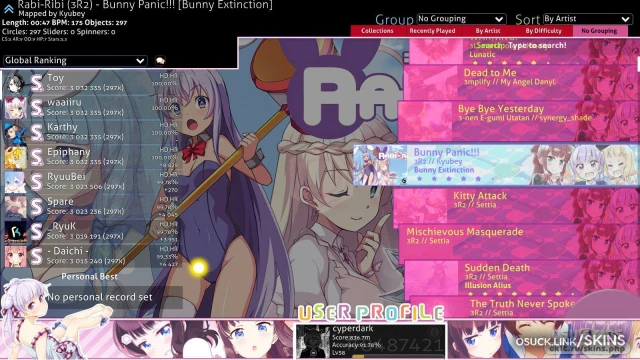This screenshot has height=360, width=640.
Task: Click the Sudden Death thumbnail image
Action: 431,279
